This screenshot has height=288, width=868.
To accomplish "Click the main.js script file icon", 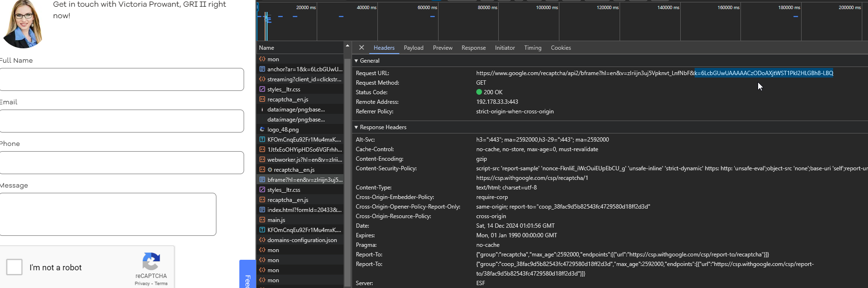I will point(262,220).
